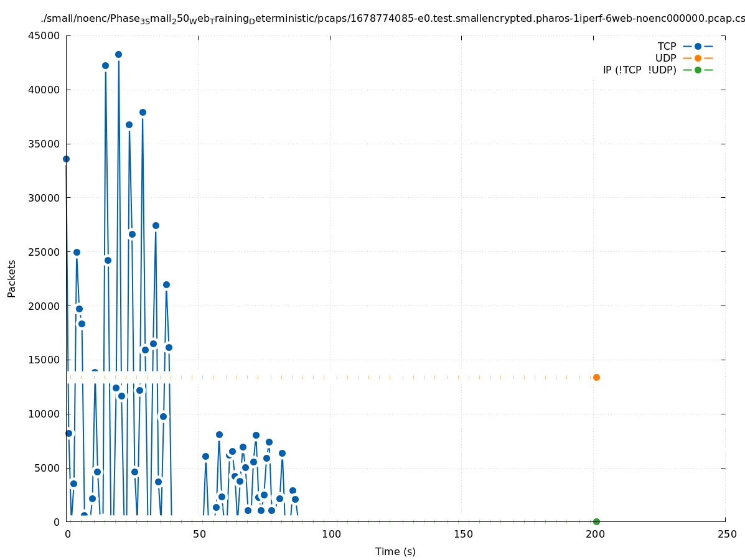745x560 pixels.
Task: Click the chart title pcap file path
Action: [x=392, y=19]
